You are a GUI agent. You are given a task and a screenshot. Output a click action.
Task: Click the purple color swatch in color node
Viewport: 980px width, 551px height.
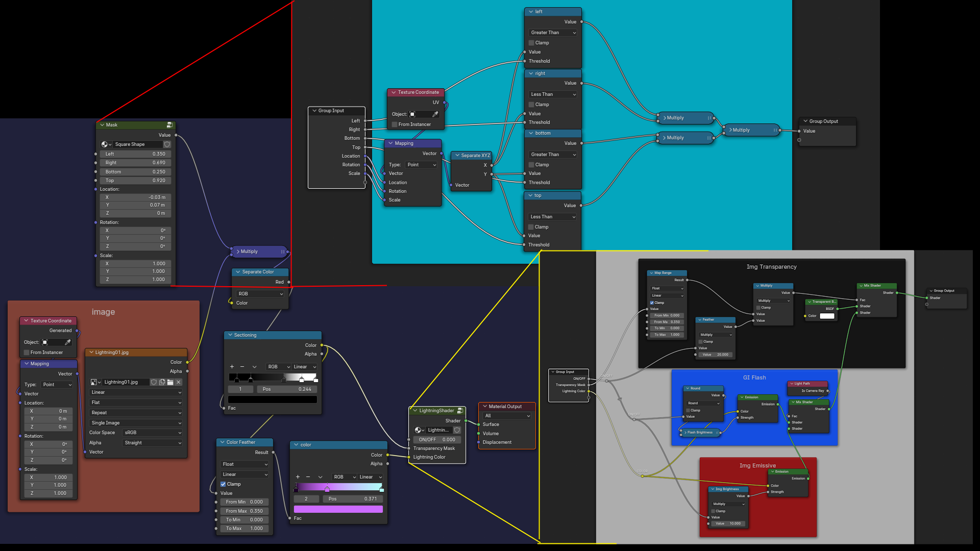click(338, 509)
